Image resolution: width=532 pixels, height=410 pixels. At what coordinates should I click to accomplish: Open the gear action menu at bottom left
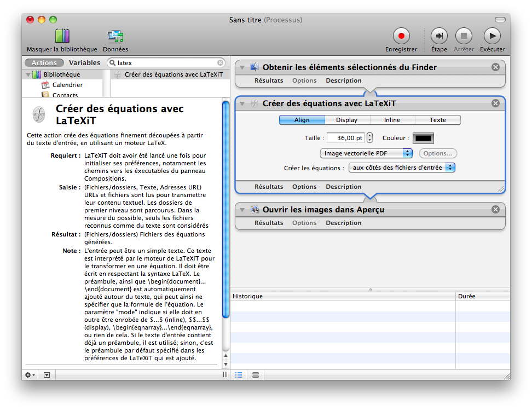point(30,375)
